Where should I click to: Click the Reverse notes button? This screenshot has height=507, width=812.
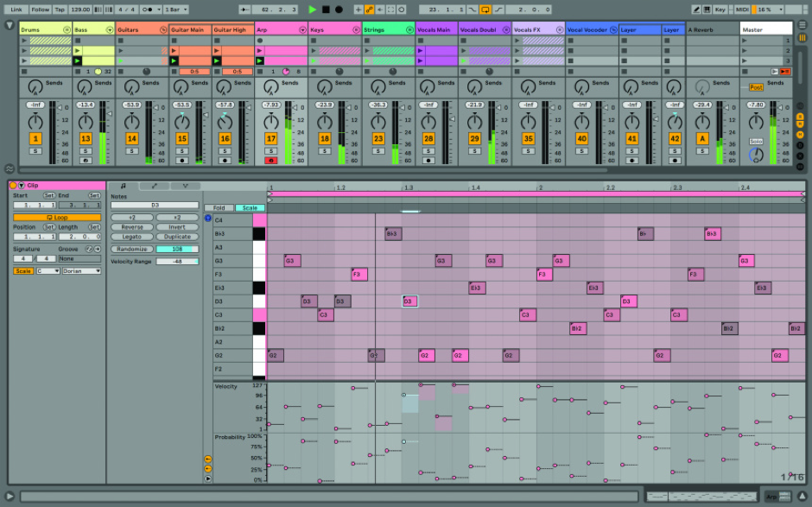132,227
